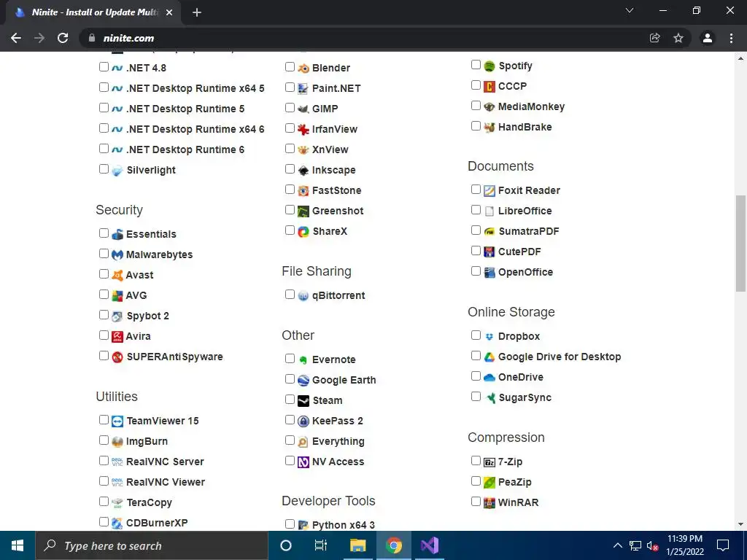Image resolution: width=747 pixels, height=560 pixels.
Task: Open the Chrome three-dot menu
Action: [731, 38]
